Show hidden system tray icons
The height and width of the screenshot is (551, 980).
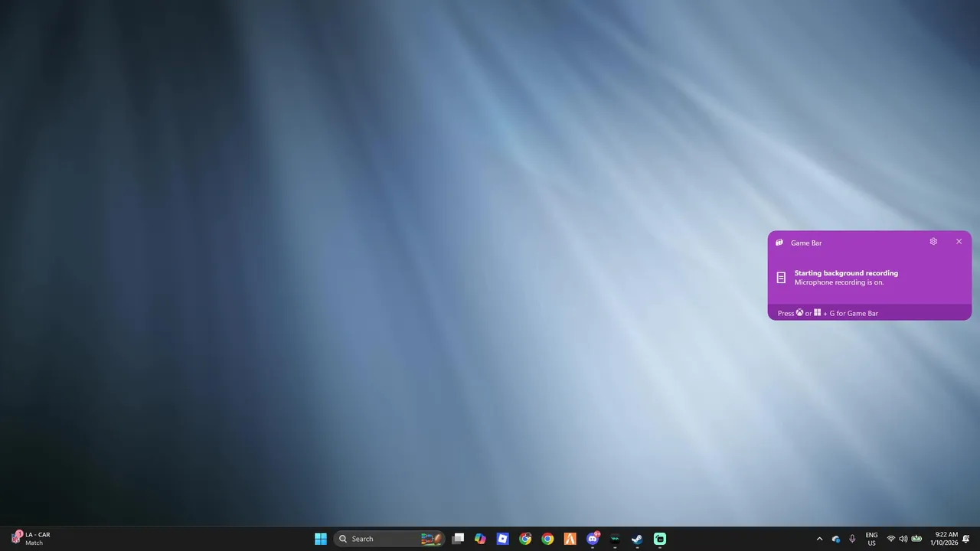(x=819, y=539)
